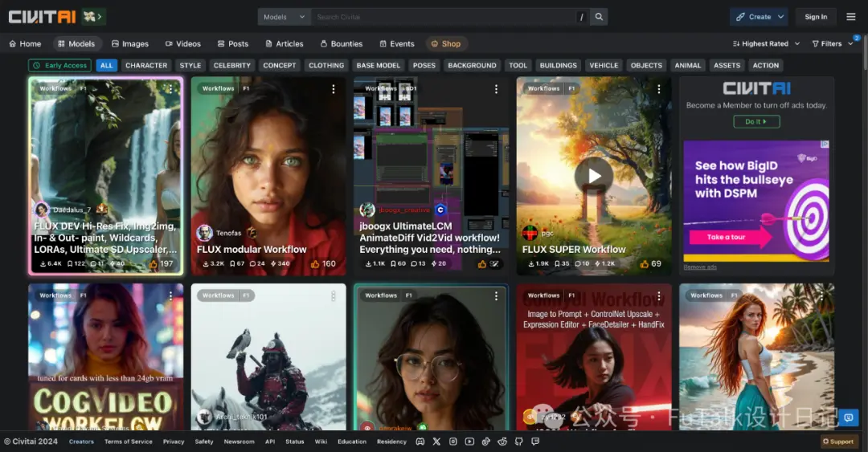Click the Do It membership button
Screen dimensions: 868x452
[x=756, y=122]
